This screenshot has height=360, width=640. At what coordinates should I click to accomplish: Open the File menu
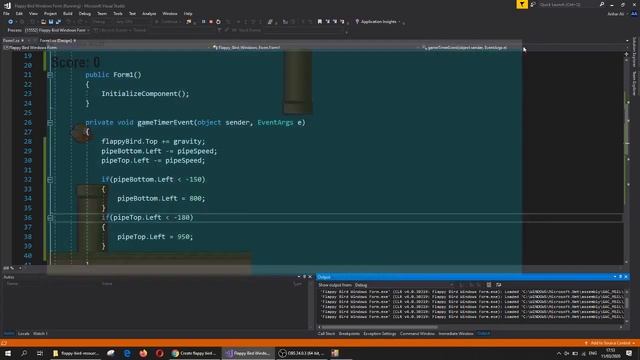pos(6,13)
